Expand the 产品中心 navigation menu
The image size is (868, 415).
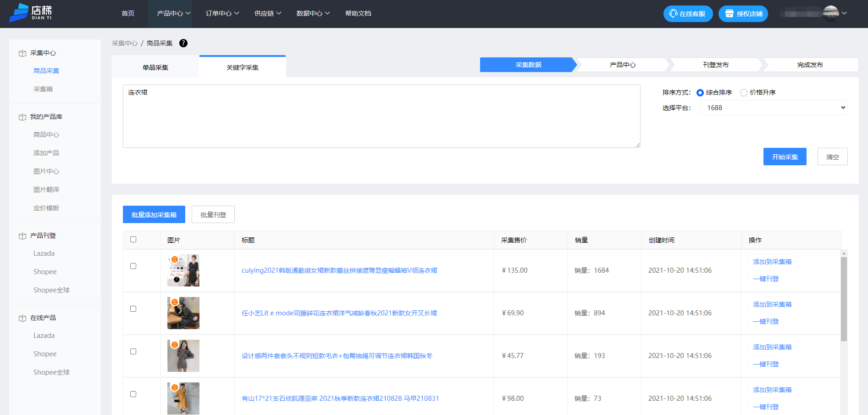point(171,13)
